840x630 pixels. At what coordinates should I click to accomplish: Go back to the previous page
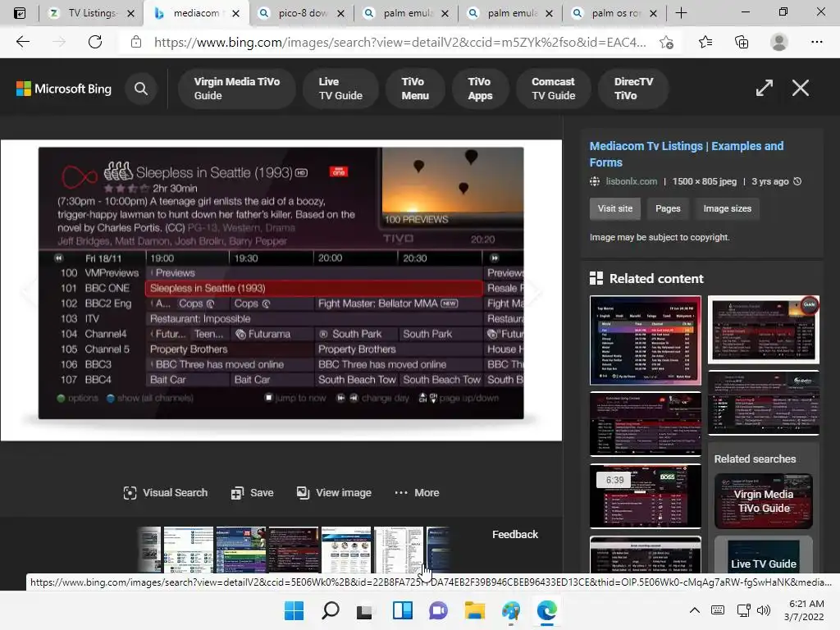pyautogui.click(x=22, y=42)
